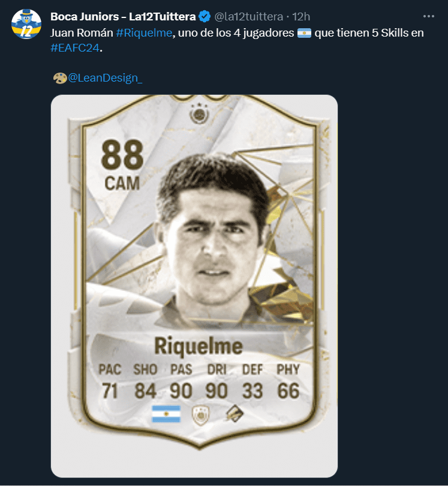448x486 pixels.
Task: Click the @la12tuittera handle
Action: tap(249, 16)
